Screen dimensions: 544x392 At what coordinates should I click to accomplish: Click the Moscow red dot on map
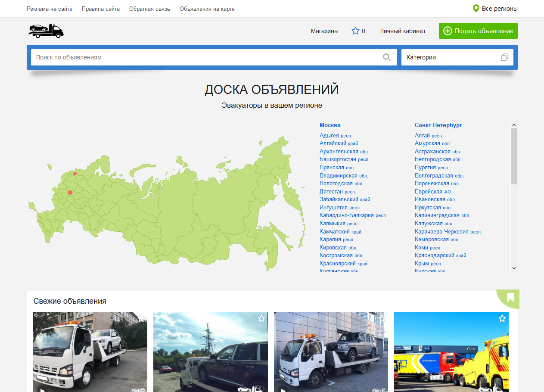click(70, 193)
